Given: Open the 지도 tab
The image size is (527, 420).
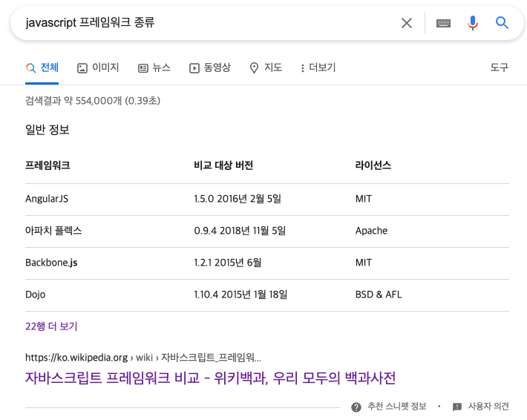Looking at the screenshot, I should pyautogui.click(x=266, y=68).
